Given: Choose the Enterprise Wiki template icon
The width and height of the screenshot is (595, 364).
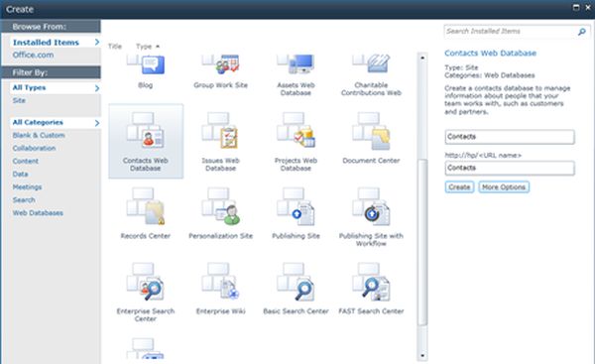Looking at the screenshot, I should pyautogui.click(x=220, y=282).
